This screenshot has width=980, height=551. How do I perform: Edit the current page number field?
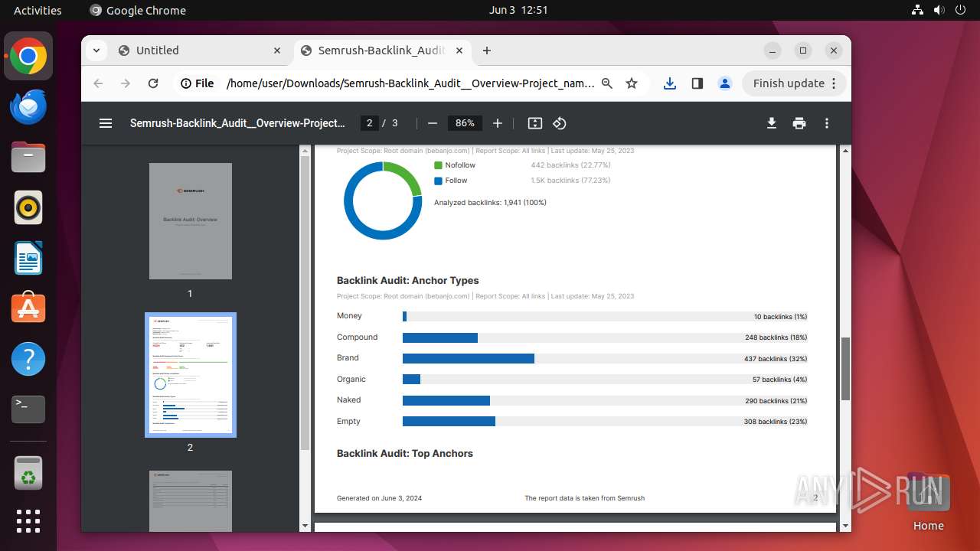(x=370, y=123)
